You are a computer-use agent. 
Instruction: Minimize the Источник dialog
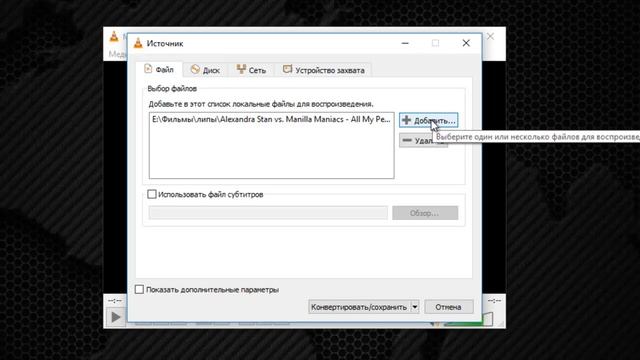point(405,43)
